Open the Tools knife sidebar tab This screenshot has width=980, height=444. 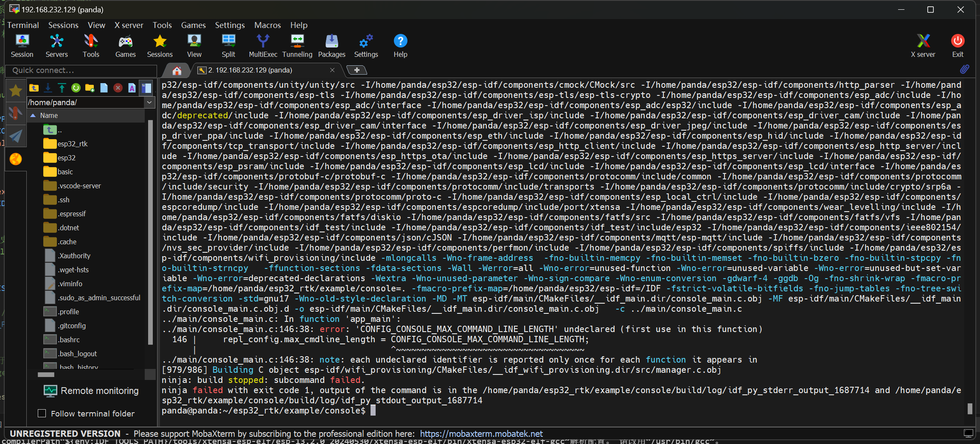pyautogui.click(x=16, y=113)
